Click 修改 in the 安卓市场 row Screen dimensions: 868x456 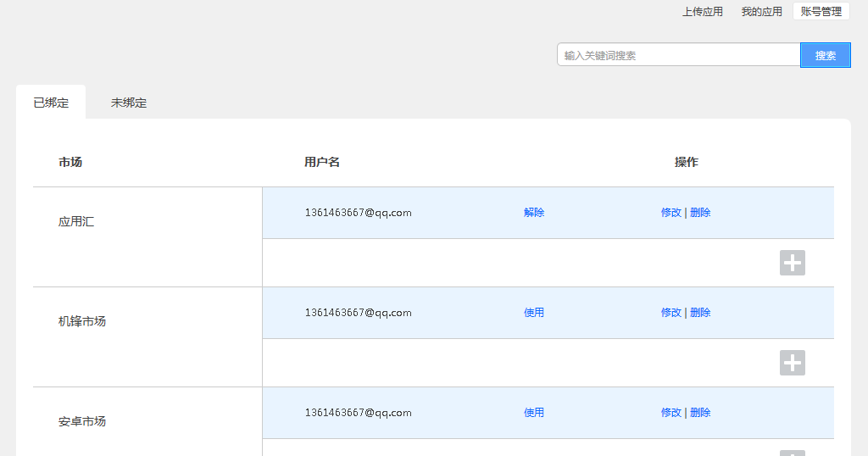coord(671,413)
